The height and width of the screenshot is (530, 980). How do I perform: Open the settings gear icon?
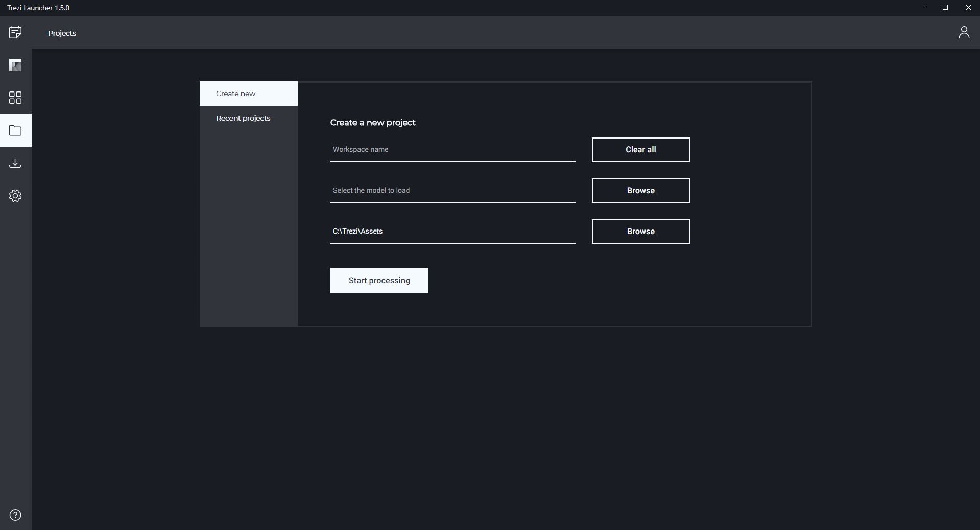point(15,196)
